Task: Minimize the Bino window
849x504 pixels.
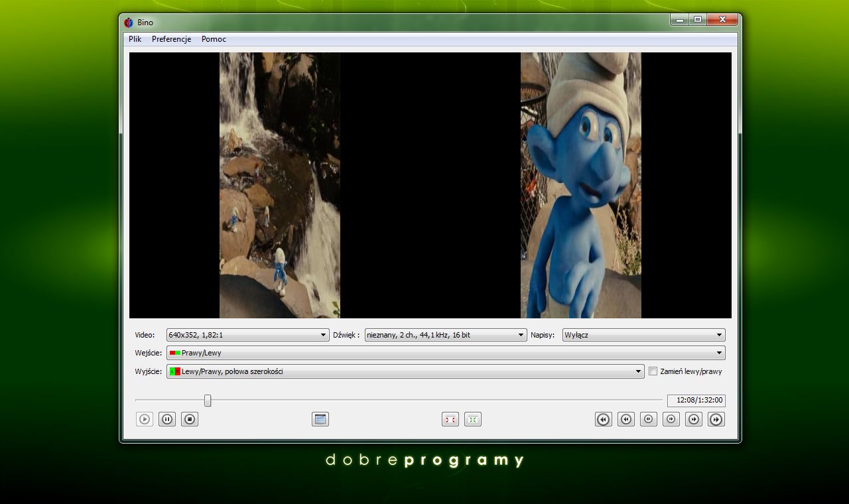Action: 680,20
